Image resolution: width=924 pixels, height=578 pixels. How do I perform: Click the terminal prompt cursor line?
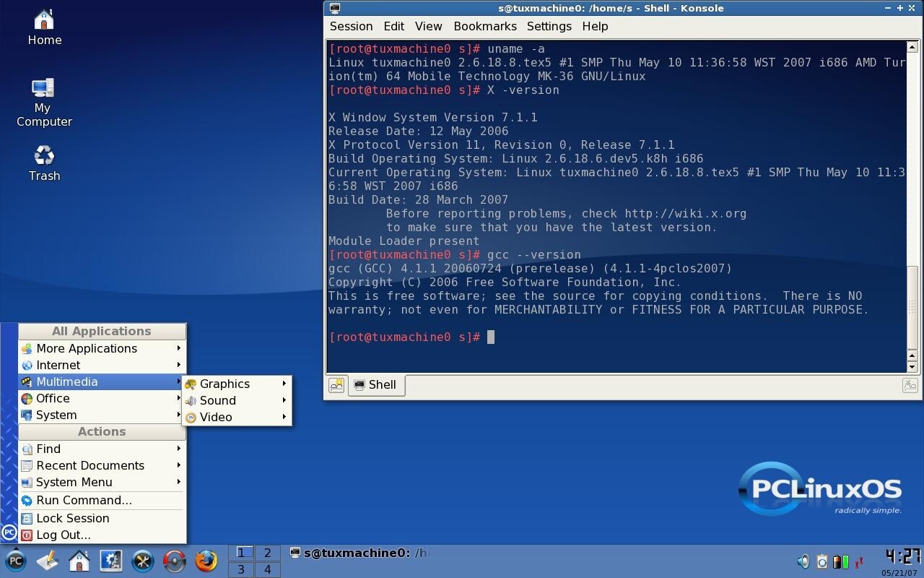click(x=411, y=337)
